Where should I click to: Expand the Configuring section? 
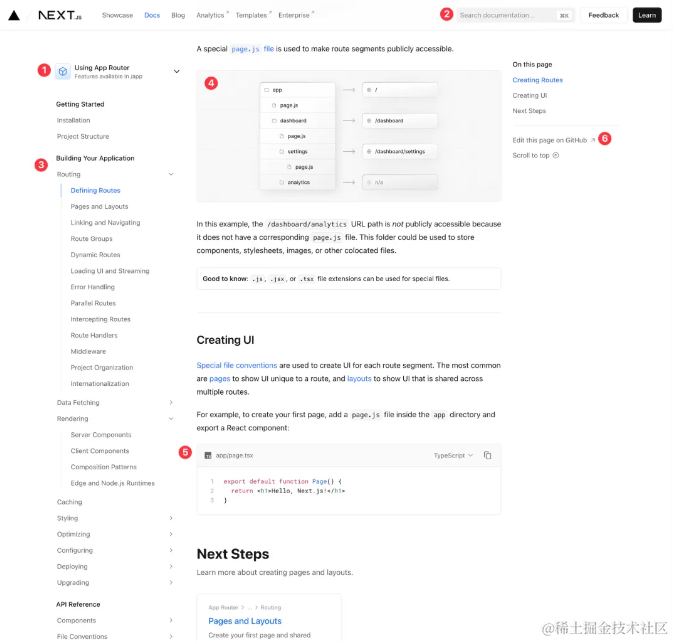click(171, 550)
